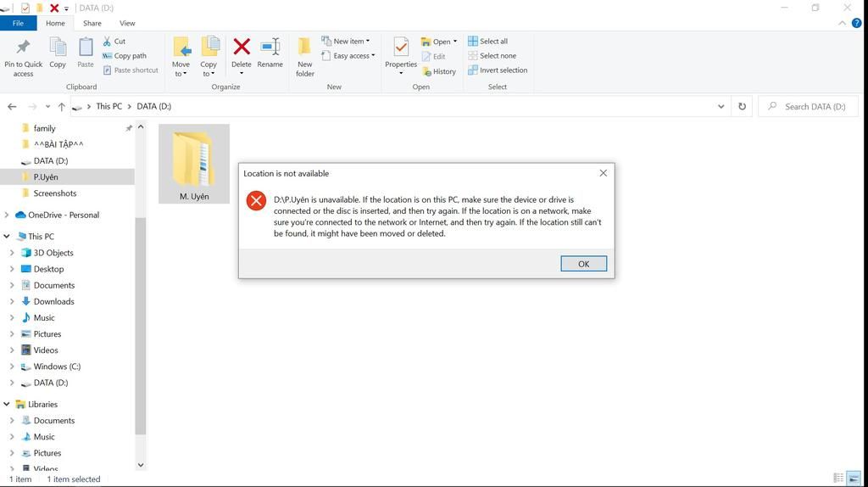This screenshot has width=868, height=487.
Task: Open address bar history dropdown arrow
Action: coord(721,106)
